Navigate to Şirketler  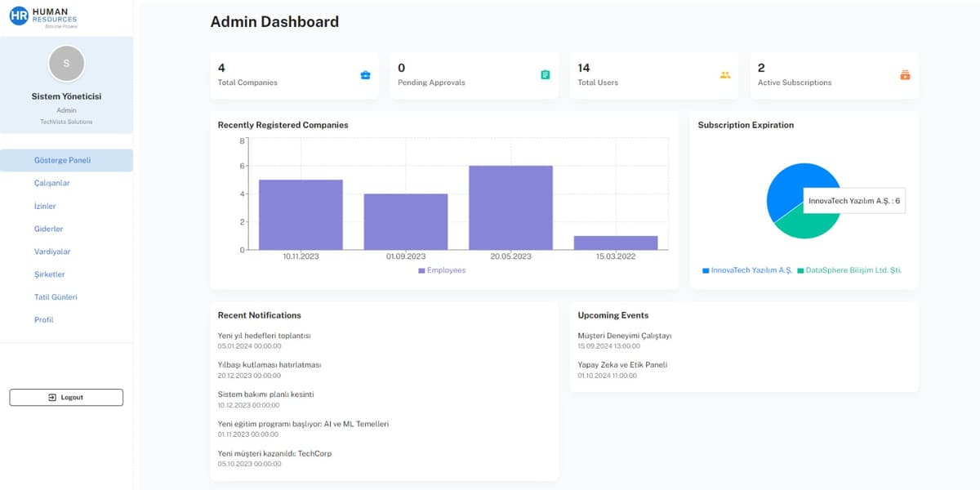(x=66, y=274)
